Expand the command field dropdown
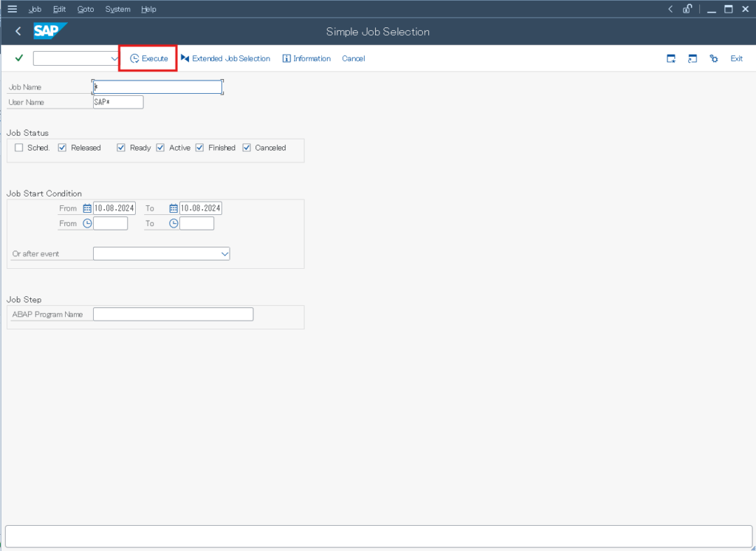Image resolution: width=756 pixels, height=551 pixels. point(114,58)
